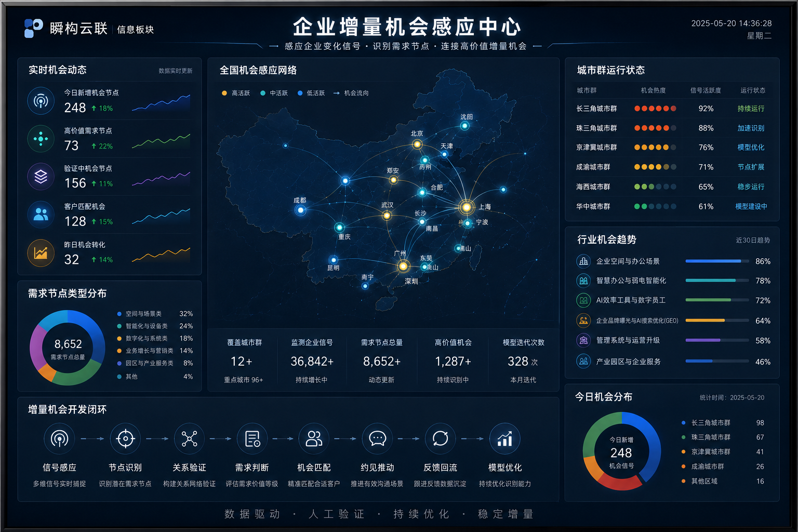Click the 机会匹配 users icon

[x=314, y=439]
